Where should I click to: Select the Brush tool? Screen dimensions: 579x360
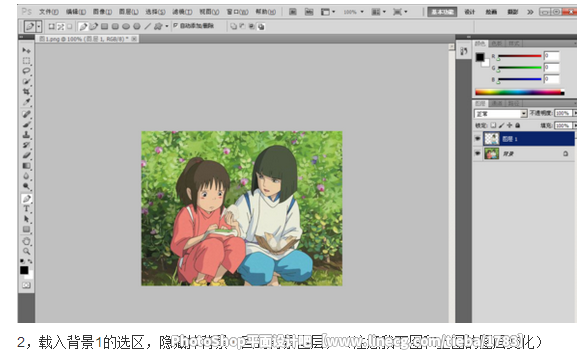click(x=26, y=124)
